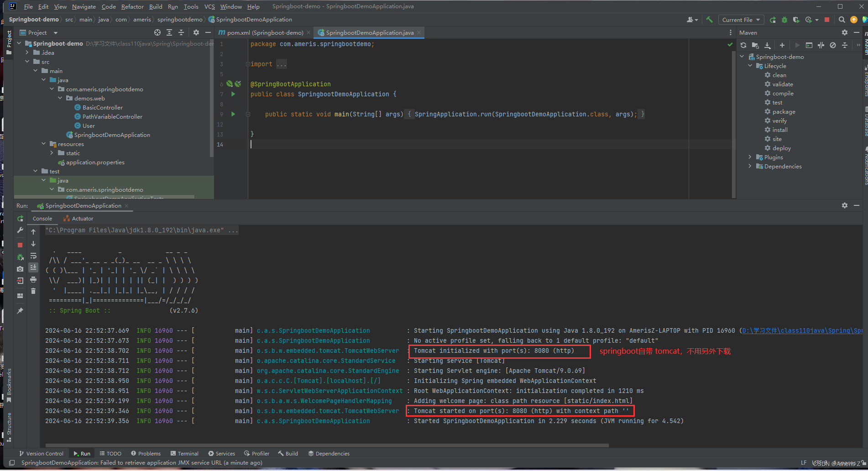Viewport: 868px width, 471px height.
Task: Collapse all in Project panel toolbar
Action: 181,32
